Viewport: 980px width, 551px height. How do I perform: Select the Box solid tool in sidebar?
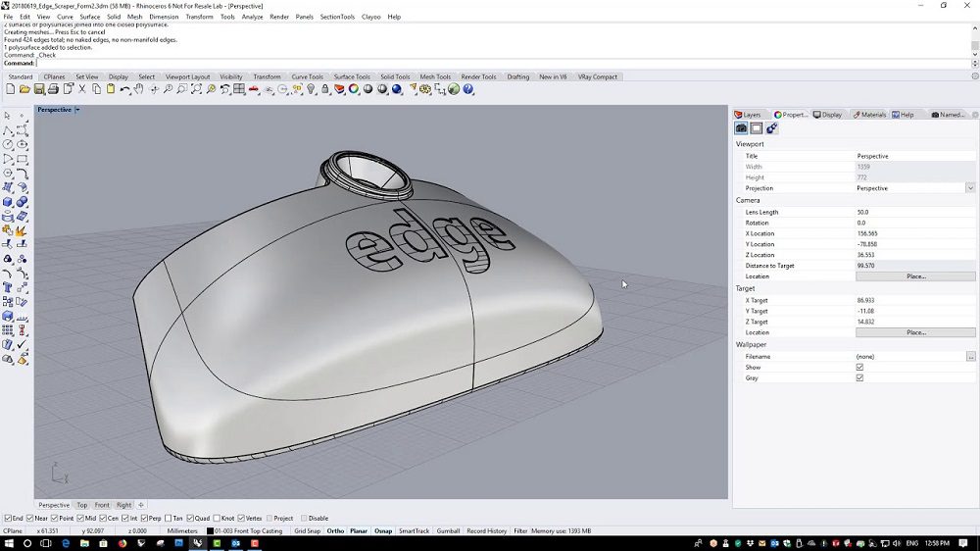[8, 202]
